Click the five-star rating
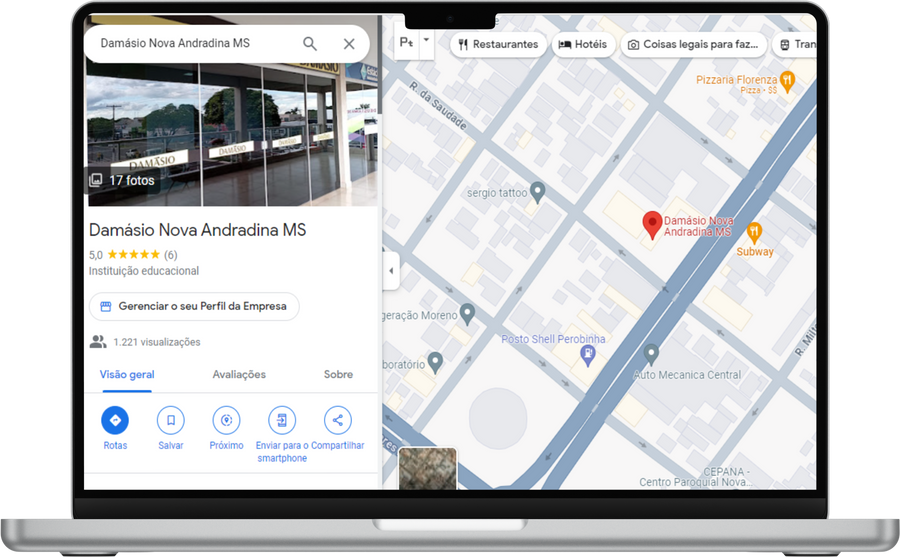The image size is (900, 557). point(133,254)
